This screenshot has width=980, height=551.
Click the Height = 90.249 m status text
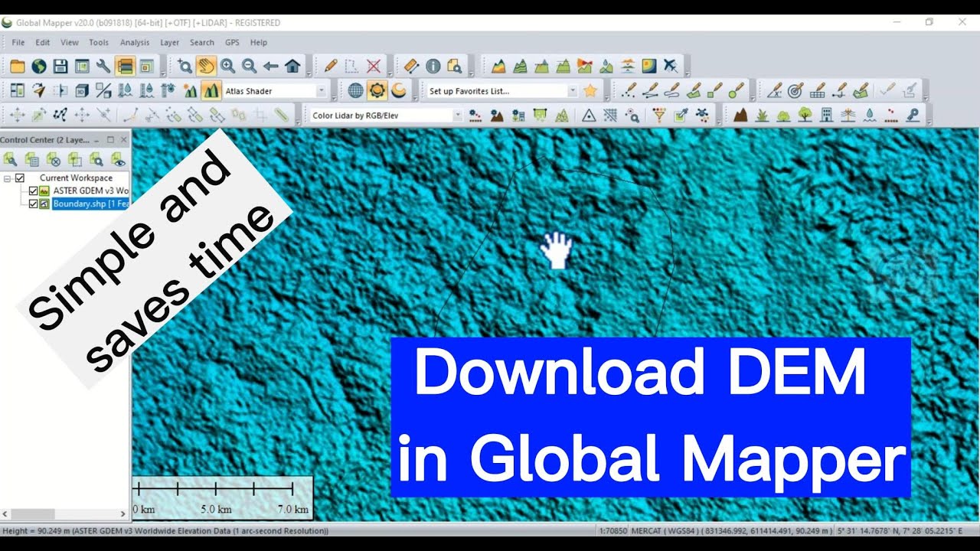click(x=165, y=530)
